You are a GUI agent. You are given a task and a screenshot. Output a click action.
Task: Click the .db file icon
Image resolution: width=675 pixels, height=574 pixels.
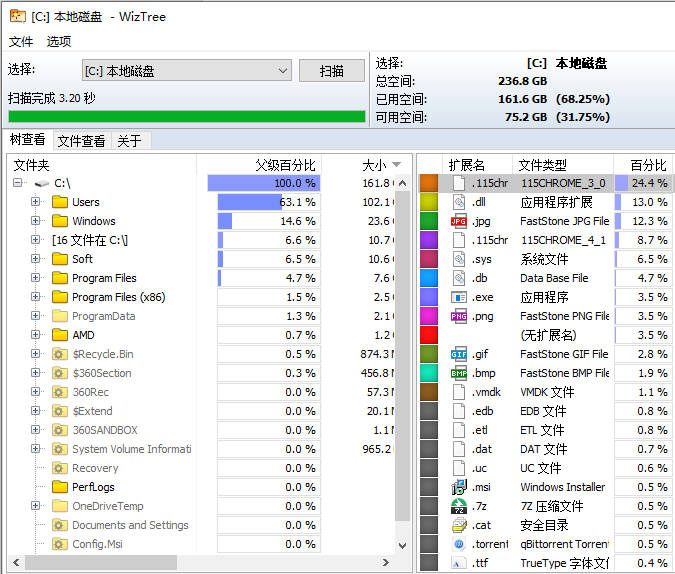pos(459,278)
